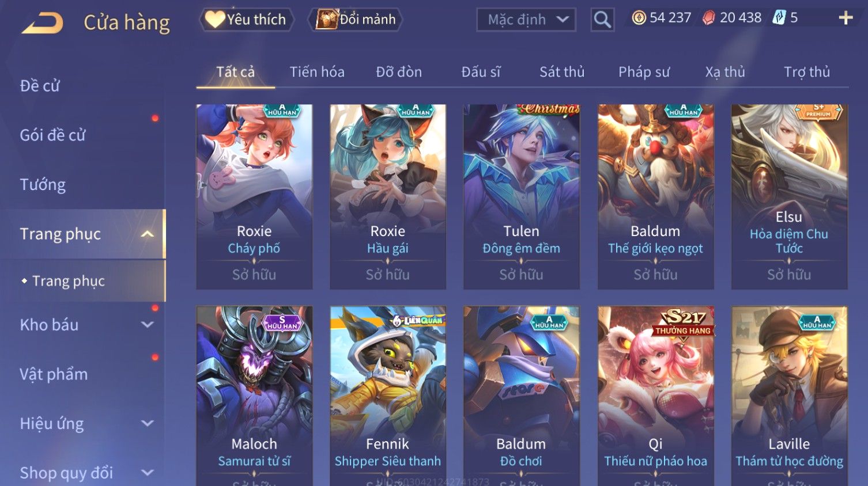Image resolution: width=868 pixels, height=486 pixels.
Task: Tap the plus icon to add currency
Action: [846, 18]
